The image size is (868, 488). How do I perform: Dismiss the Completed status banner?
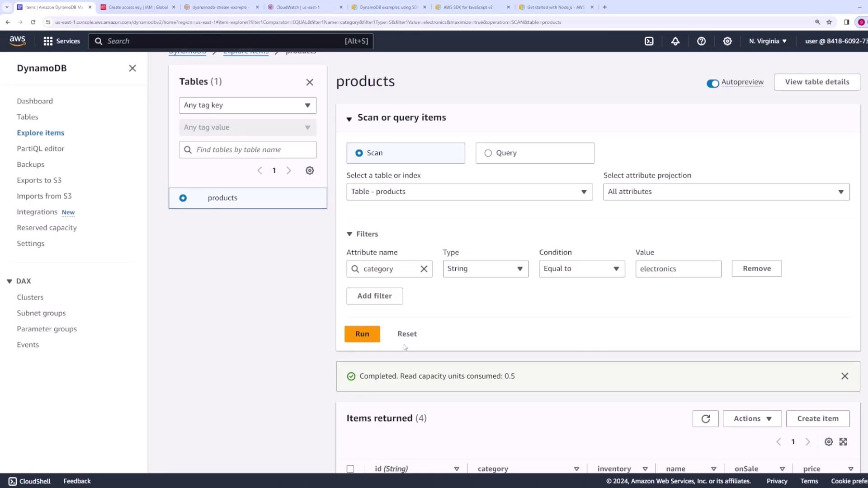tap(844, 376)
